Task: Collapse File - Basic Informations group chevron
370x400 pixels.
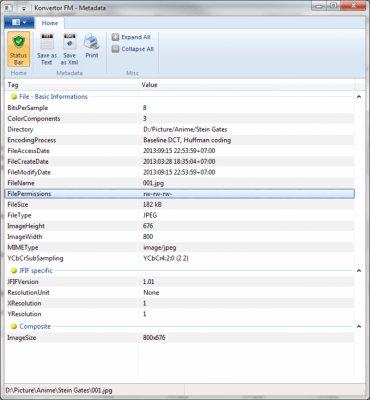Action: [x=359, y=97]
